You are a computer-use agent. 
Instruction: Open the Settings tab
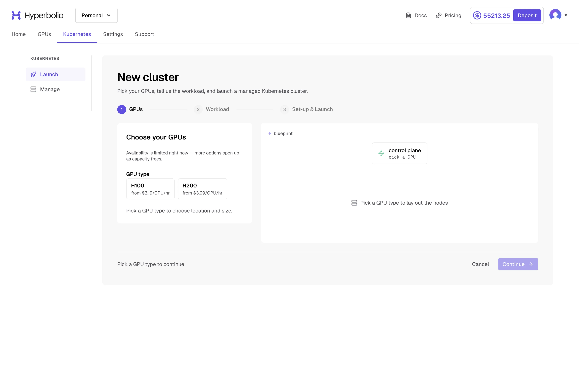(113, 34)
